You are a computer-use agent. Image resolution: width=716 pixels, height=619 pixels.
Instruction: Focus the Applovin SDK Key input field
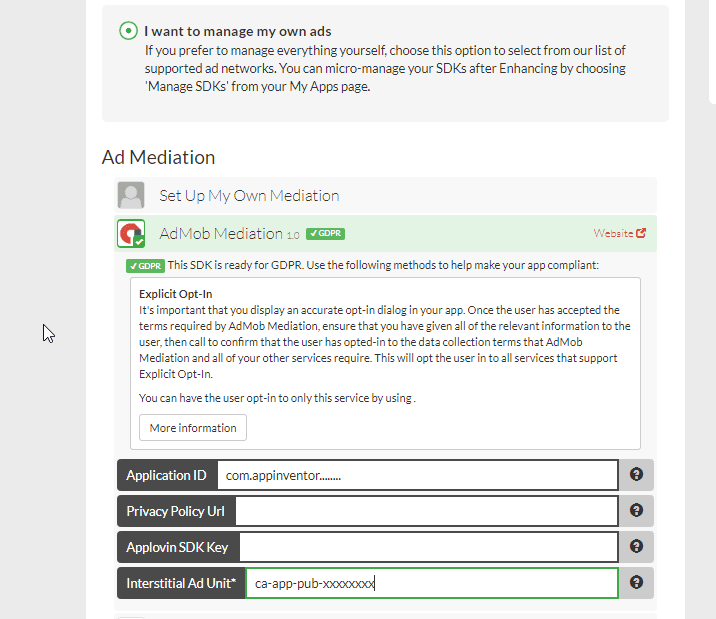[x=429, y=547]
